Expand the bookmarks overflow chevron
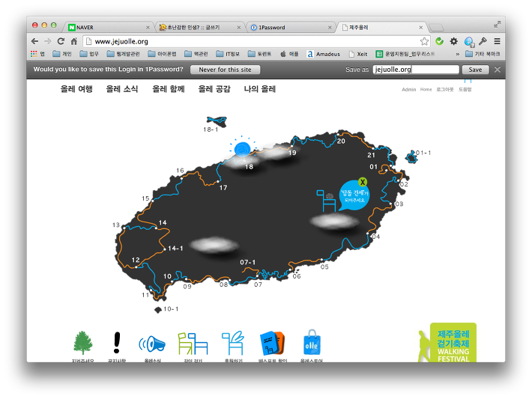This screenshot has width=532, height=399. (x=457, y=54)
